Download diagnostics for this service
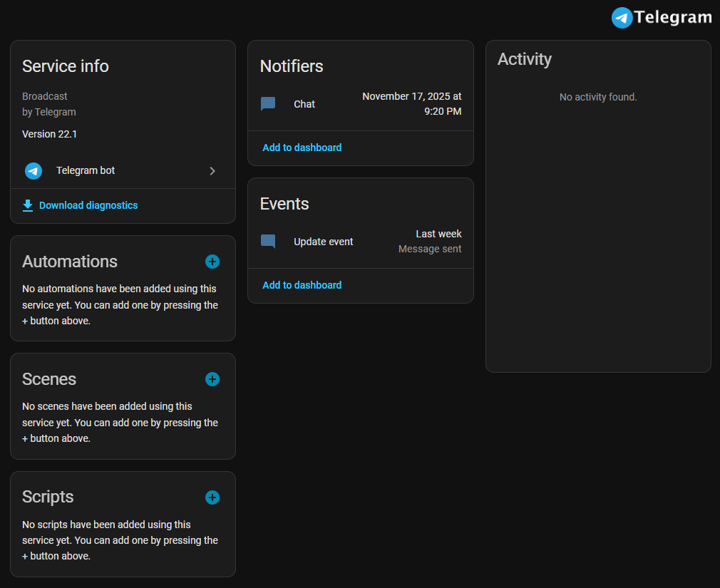This screenshot has width=720, height=588. coord(88,205)
